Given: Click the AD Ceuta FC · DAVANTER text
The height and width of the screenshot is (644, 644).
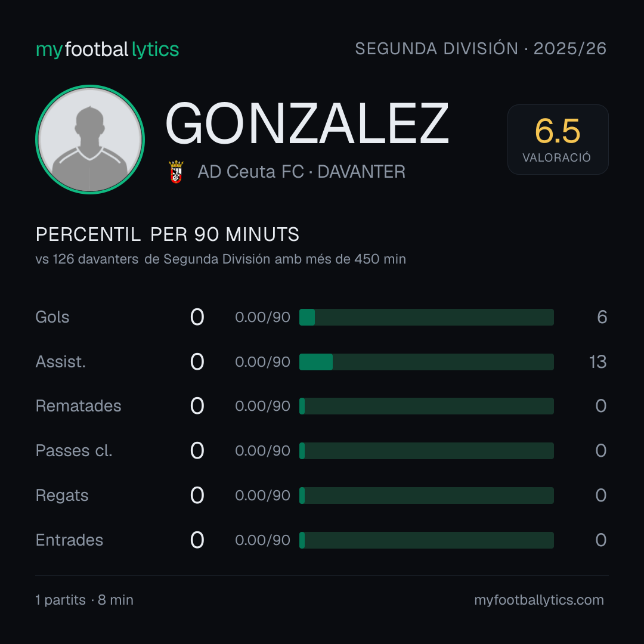Looking at the screenshot, I should (x=302, y=172).
